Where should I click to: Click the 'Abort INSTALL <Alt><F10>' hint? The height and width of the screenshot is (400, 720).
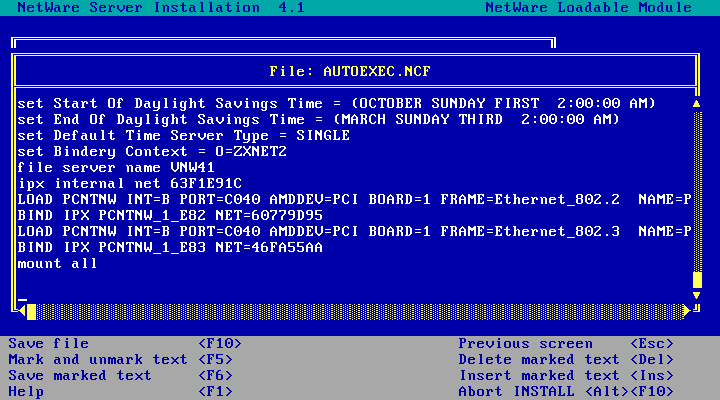coord(566,392)
